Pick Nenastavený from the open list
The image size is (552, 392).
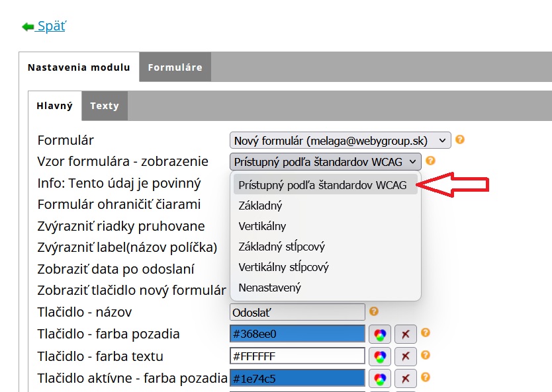pyautogui.click(x=269, y=288)
